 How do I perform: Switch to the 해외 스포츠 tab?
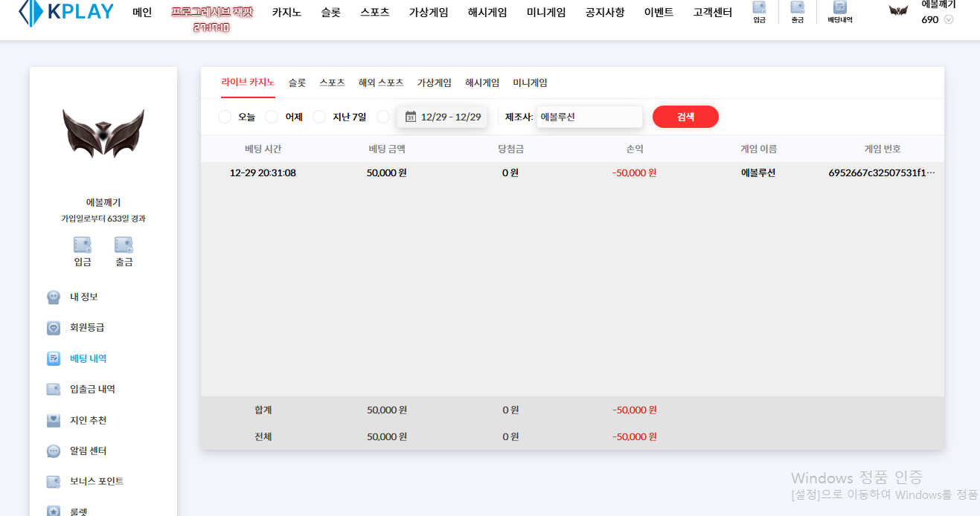click(381, 83)
